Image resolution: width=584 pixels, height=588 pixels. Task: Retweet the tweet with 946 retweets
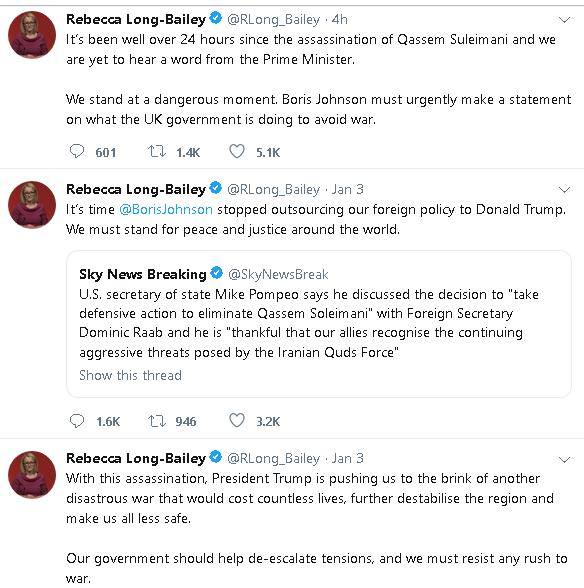[x=157, y=421]
